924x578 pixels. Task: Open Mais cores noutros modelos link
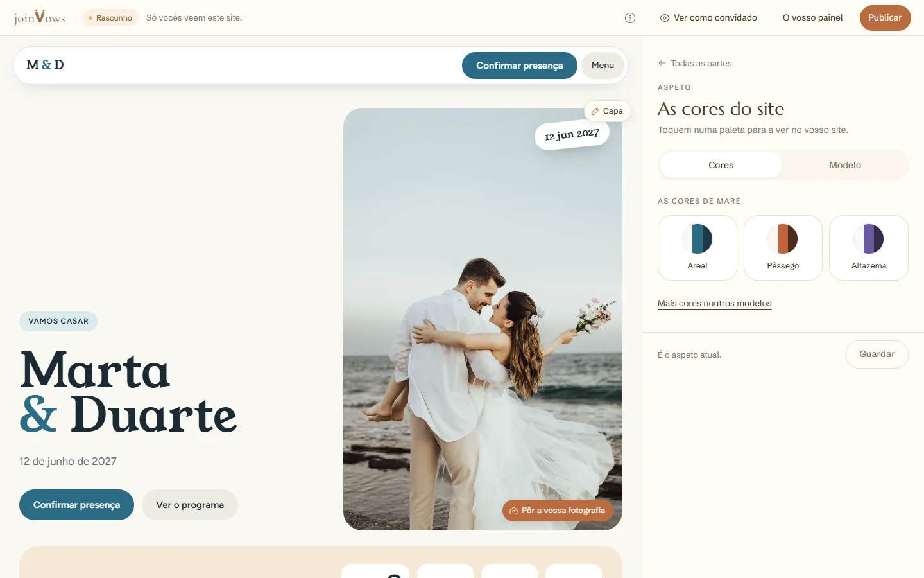[x=714, y=303]
